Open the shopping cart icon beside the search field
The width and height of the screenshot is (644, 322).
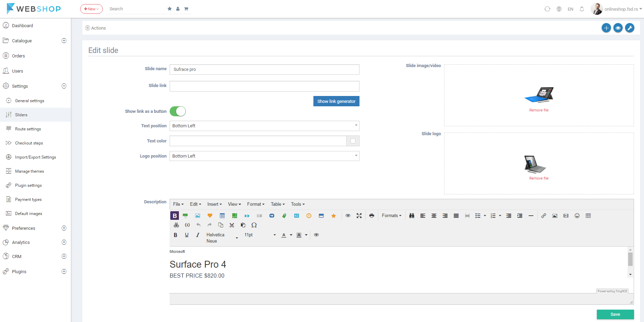(x=186, y=9)
